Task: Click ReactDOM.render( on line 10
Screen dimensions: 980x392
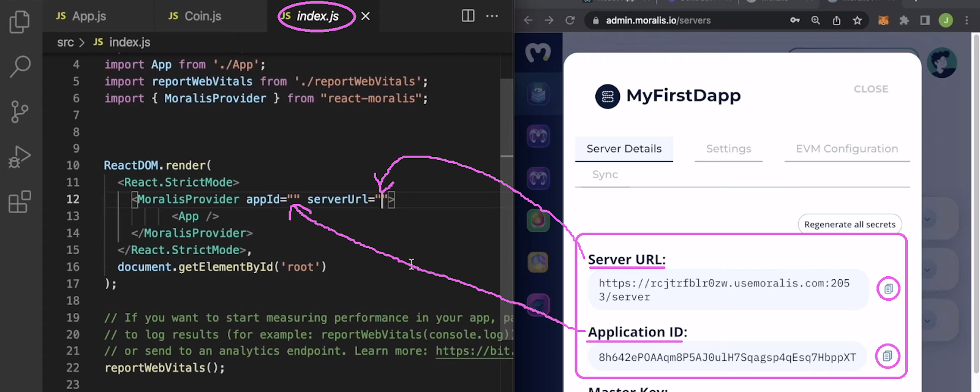Action: pyautogui.click(x=157, y=165)
